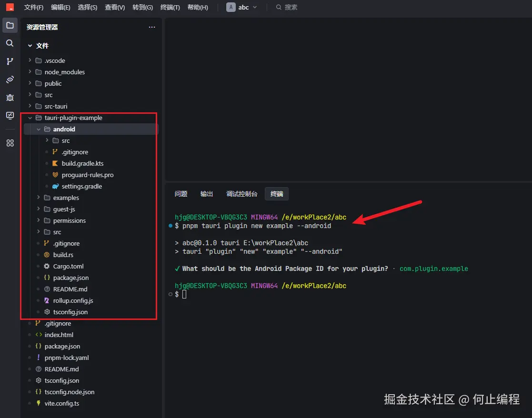Open the 编辑(E) menu

click(60, 7)
